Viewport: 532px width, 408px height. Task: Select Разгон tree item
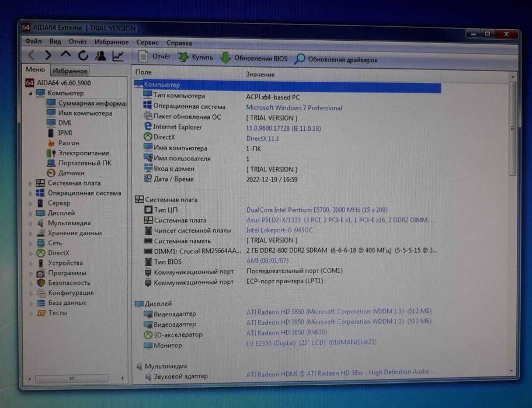click(62, 143)
